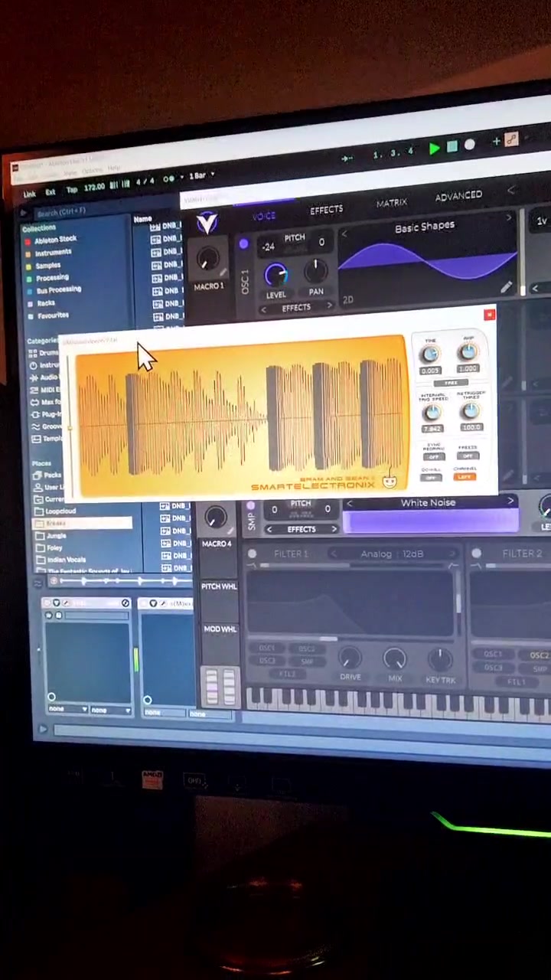
Task: Switch to the EFFECTS tab in Vital
Action: 326,210
